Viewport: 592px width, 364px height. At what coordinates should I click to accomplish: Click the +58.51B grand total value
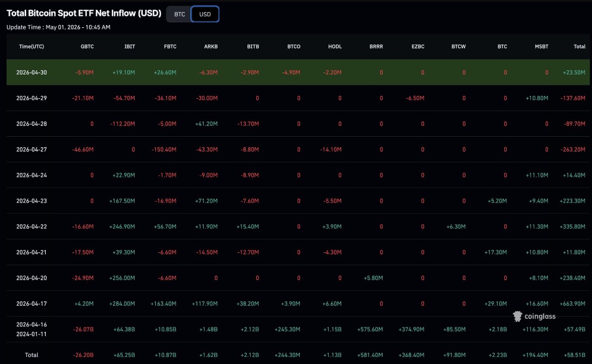575,355
